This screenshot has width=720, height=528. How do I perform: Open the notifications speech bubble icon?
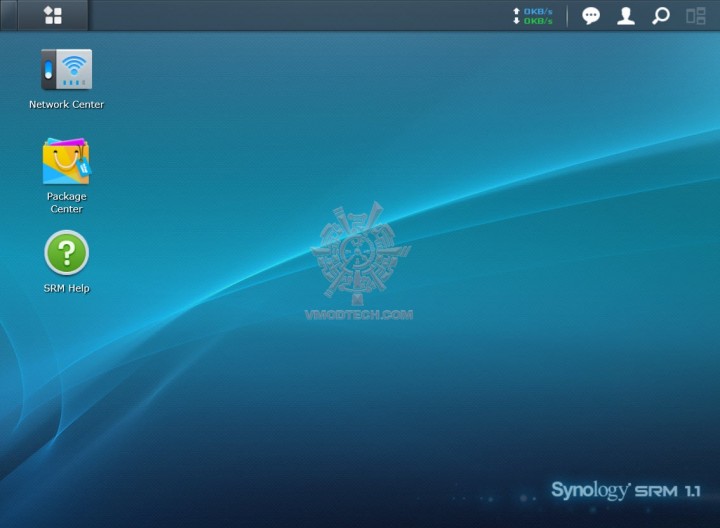click(591, 16)
